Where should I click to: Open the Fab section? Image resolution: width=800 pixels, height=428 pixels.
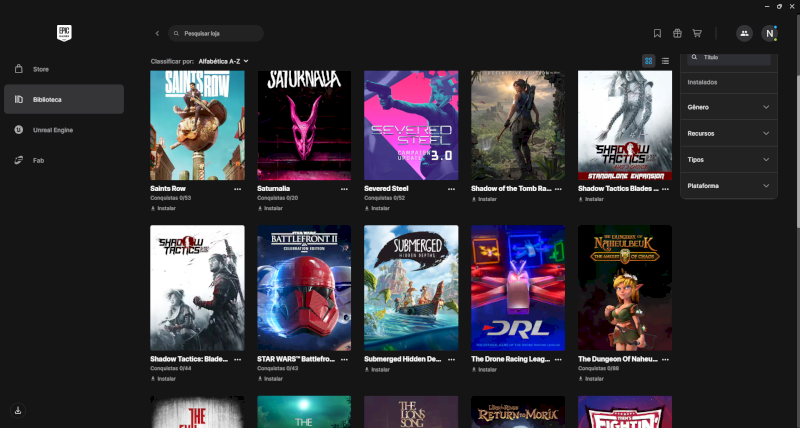click(x=64, y=160)
